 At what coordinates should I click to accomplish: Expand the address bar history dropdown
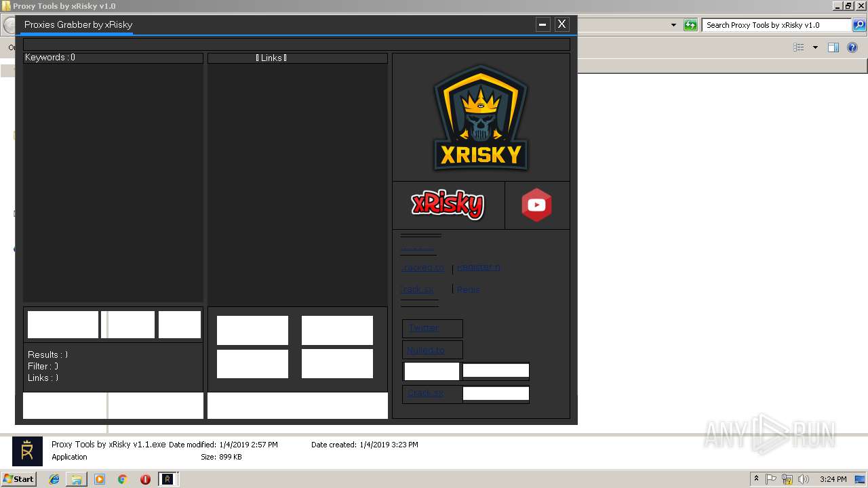673,25
